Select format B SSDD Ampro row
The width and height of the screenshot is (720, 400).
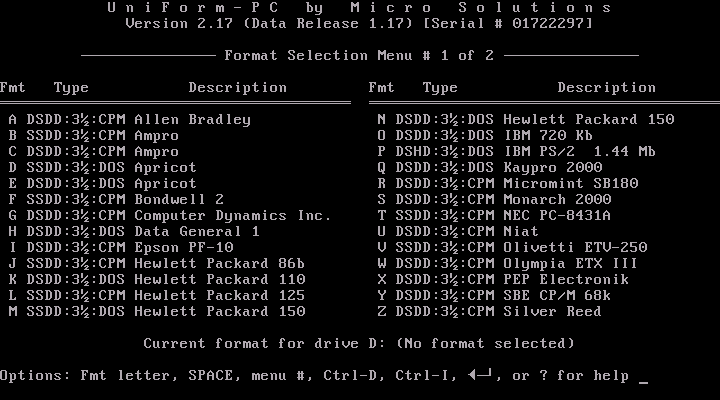point(94,135)
